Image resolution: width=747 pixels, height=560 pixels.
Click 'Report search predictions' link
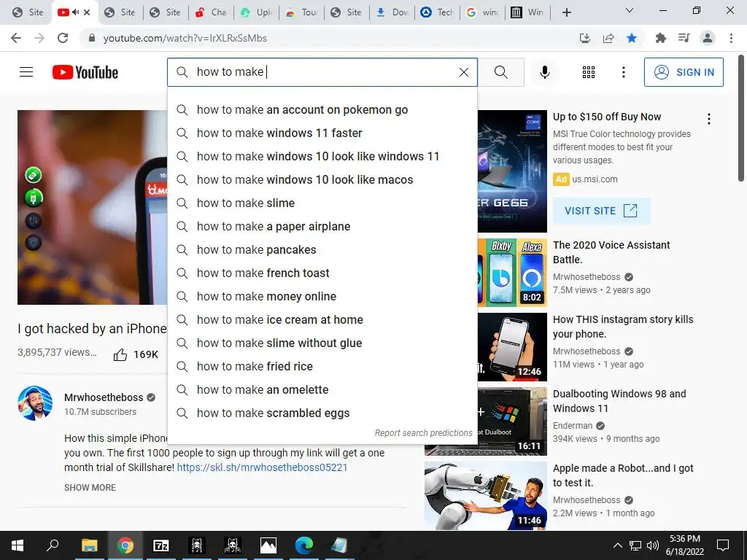[x=423, y=433]
